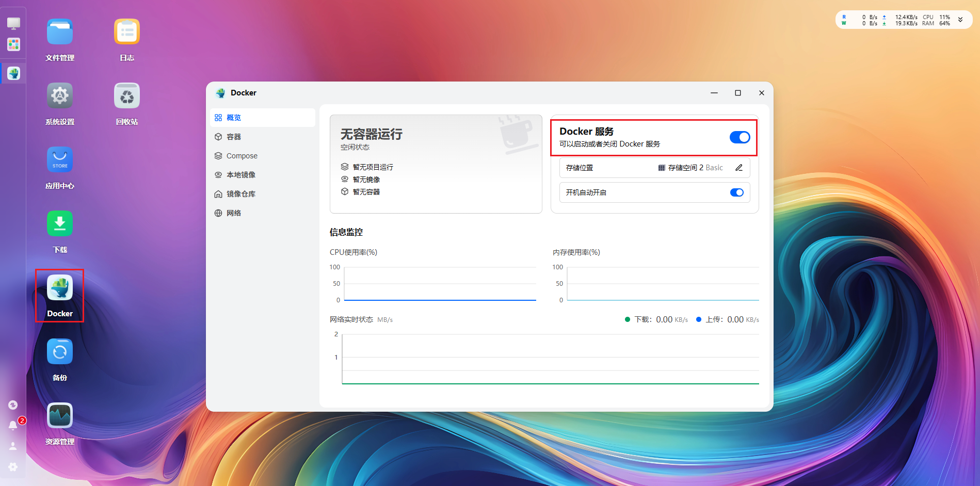
Task: Select the 暂无镜像 line
Action: [x=360, y=180]
